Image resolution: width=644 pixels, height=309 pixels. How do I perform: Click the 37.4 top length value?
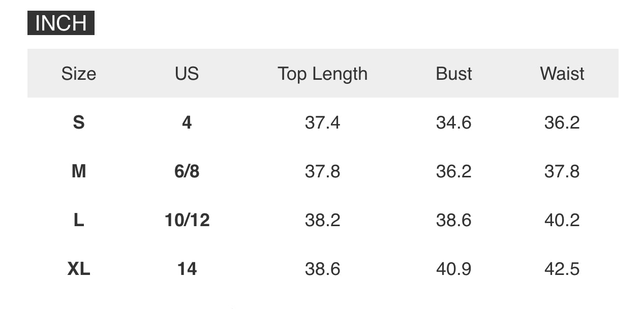point(322,122)
